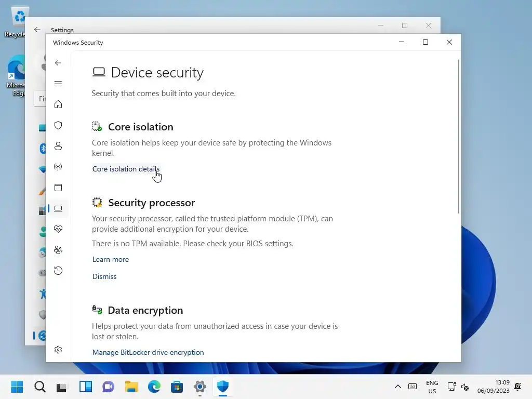Open clock and date 13:09 flyout
Viewport: 532px width, 399px height.
click(494, 387)
